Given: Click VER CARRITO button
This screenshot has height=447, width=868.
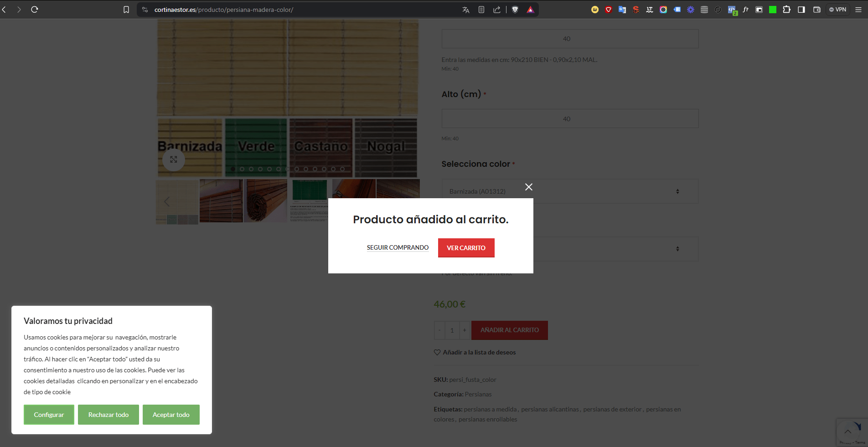Looking at the screenshot, I should (x=466, y=248).
